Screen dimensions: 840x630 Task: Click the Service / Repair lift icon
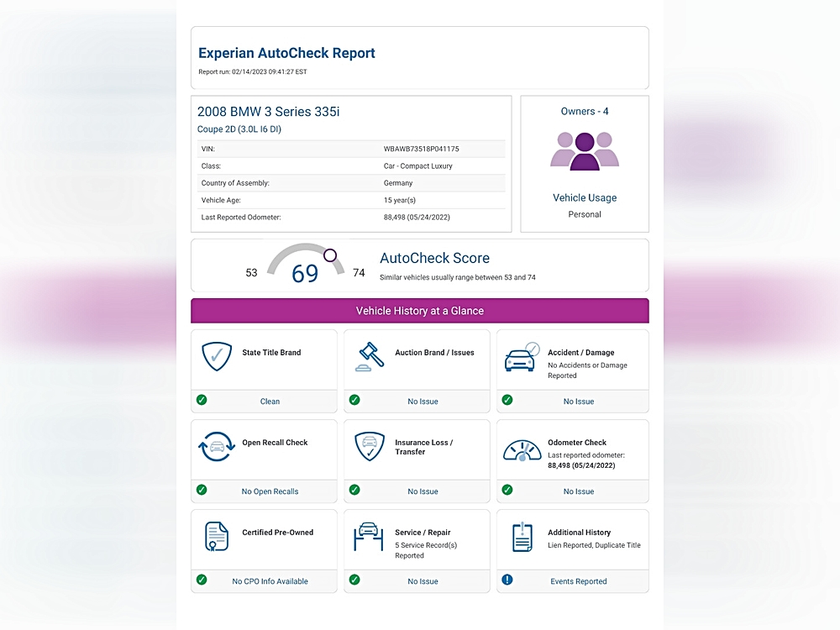tap(370, 537)
